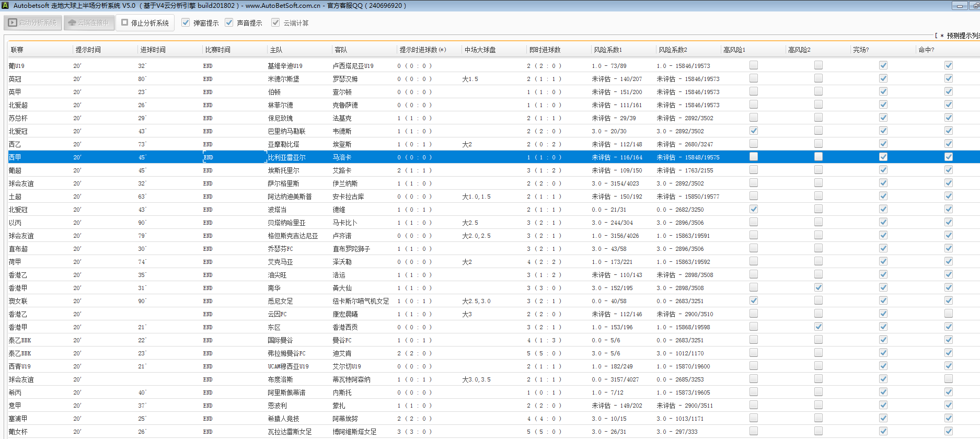This screenshot has height=439, width=980.
Task: Uncheck 高风险1 for the 巴里纳马勒联 row
Action: pyautogui.click(x=753, y=131)
